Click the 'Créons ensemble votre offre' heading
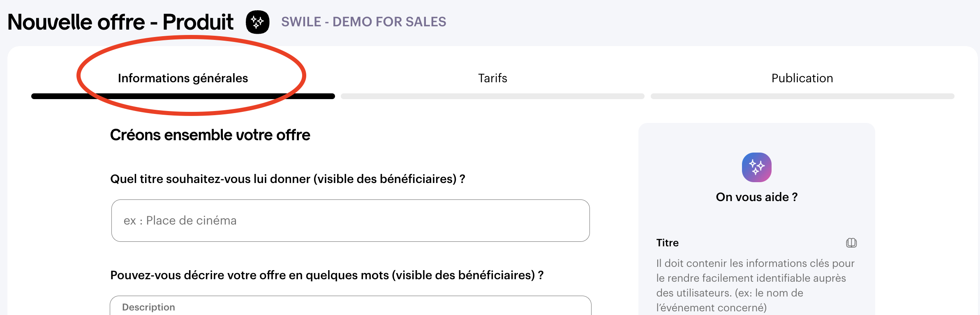Screen dimensions: 980x315 click(x=210, y=135)
